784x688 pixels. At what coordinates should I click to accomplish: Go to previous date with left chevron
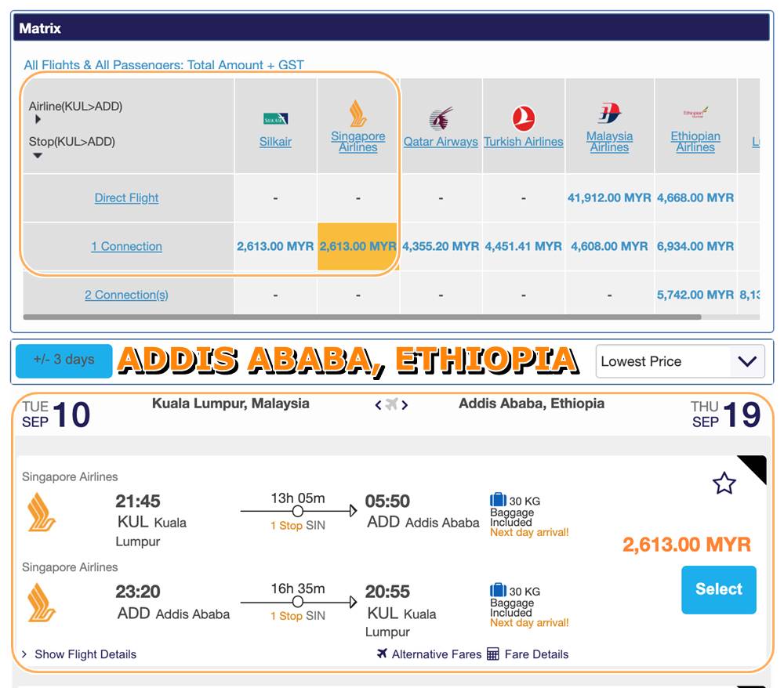point(379,404)
